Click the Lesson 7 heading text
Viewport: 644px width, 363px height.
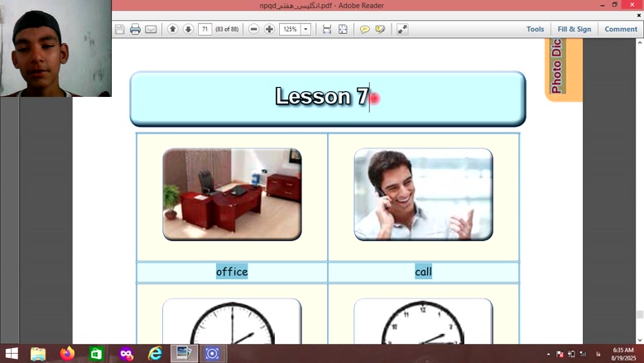coord(322,96)
